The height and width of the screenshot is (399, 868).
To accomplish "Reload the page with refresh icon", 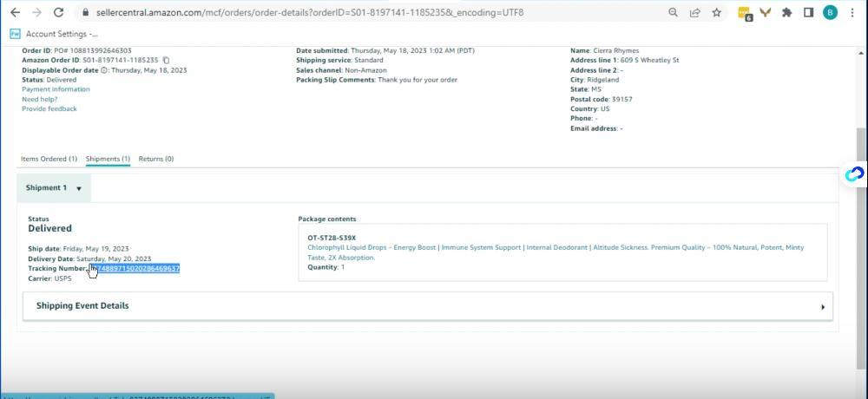I will tap(58, 12).
